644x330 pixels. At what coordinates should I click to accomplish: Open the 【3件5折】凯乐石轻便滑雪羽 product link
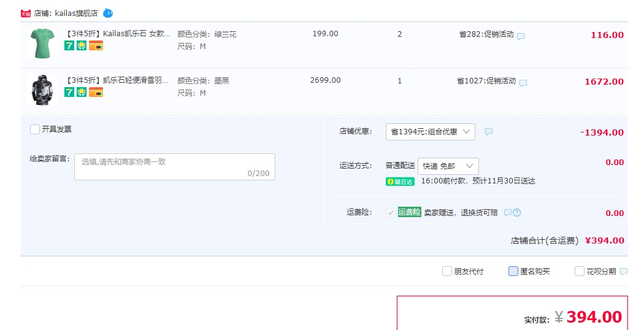(117, 80)
